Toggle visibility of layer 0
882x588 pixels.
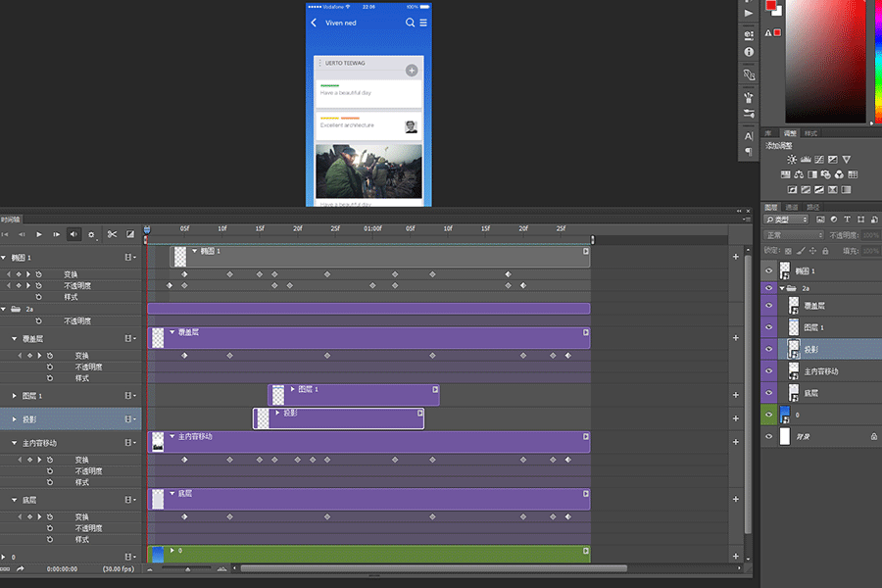[769, 415]
